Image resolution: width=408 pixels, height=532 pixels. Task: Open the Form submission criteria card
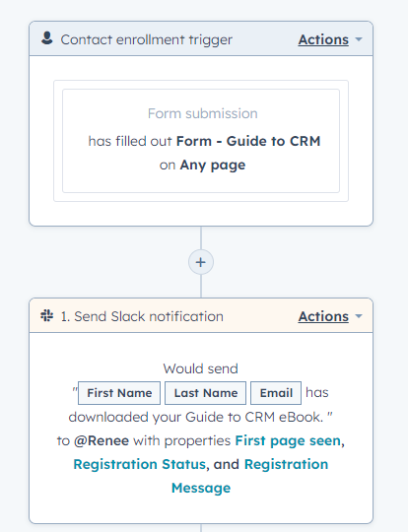point(201,141)
